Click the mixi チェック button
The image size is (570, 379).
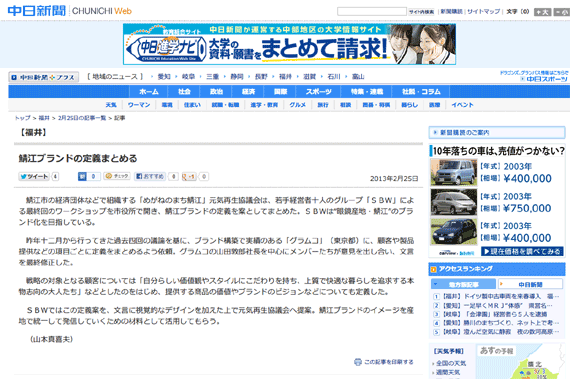117,176
